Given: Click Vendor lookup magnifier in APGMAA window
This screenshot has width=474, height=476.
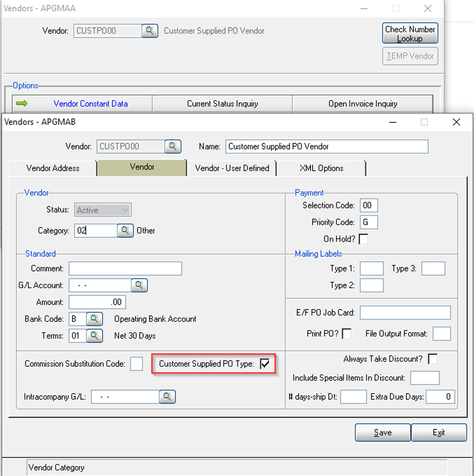Looking at the screenshot, I should (150, 31).
